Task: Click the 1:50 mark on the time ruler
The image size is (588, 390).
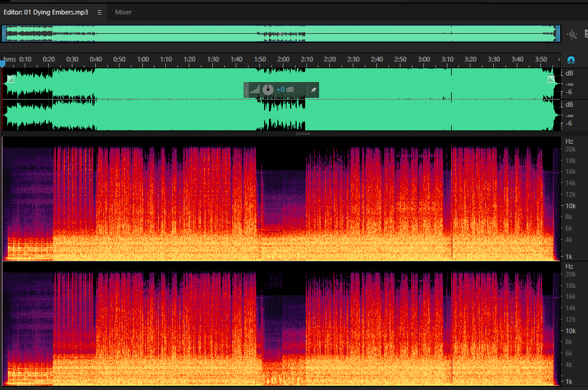Action: [260, 59]
